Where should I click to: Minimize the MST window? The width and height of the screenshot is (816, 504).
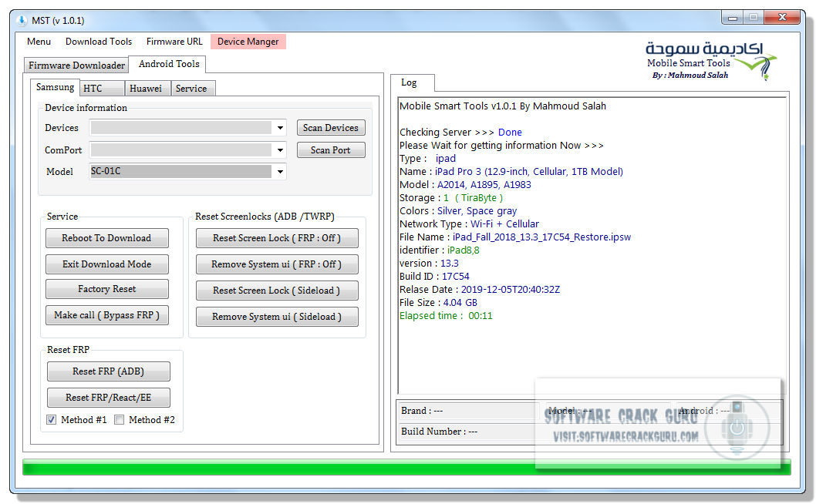[732, 18]
